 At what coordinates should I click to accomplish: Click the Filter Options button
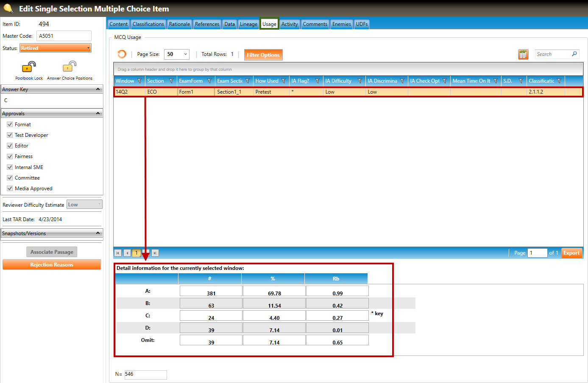tap(263, 55)
